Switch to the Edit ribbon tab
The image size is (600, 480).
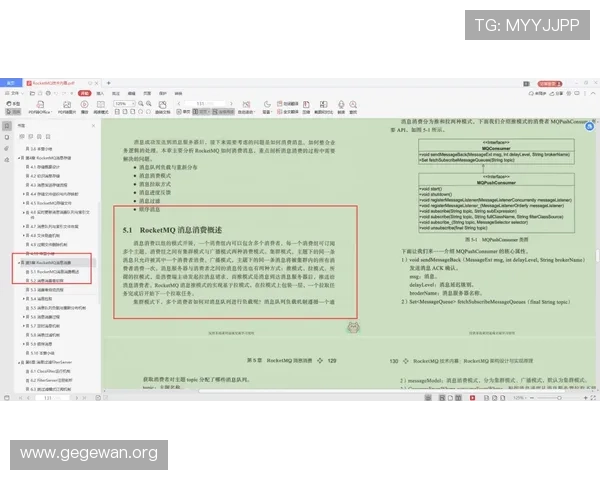click(132, 93)
